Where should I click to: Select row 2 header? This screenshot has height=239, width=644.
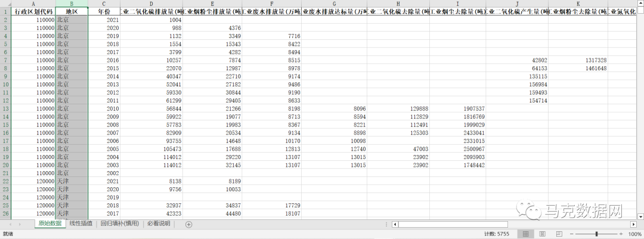pyautogui.click(x=6, y=20)
